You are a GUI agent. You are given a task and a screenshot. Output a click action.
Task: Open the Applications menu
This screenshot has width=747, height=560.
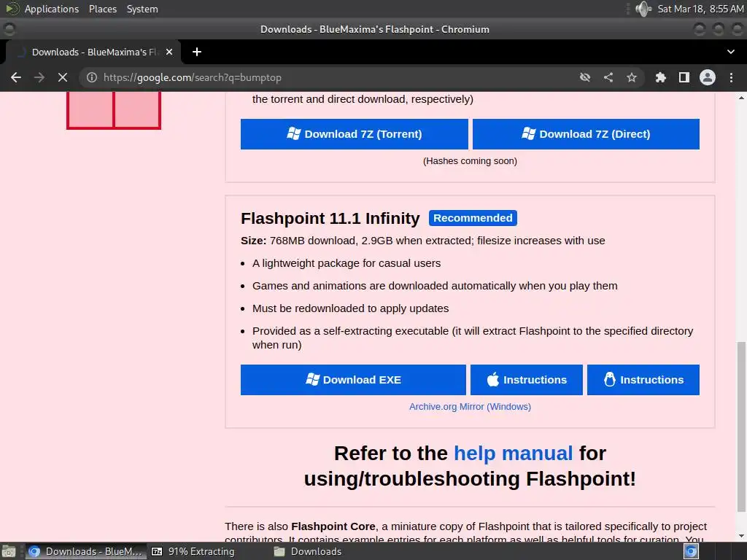point(52,9)
